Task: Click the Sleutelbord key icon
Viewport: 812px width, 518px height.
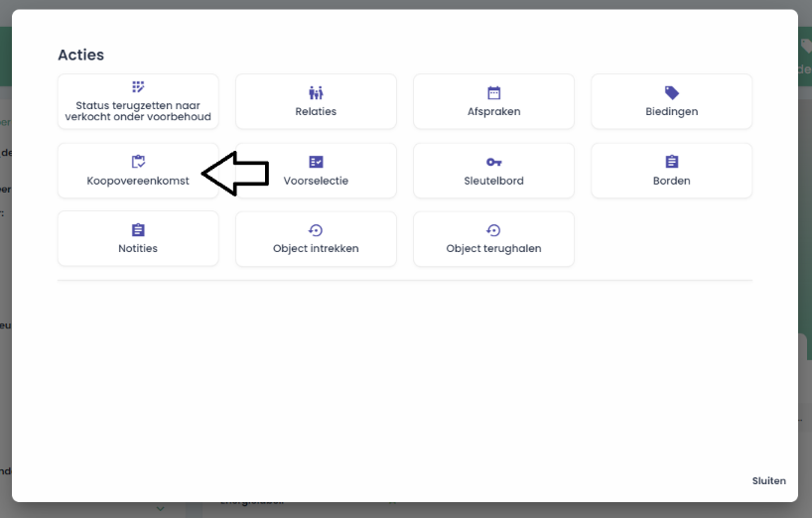Action: pos(494,162)
